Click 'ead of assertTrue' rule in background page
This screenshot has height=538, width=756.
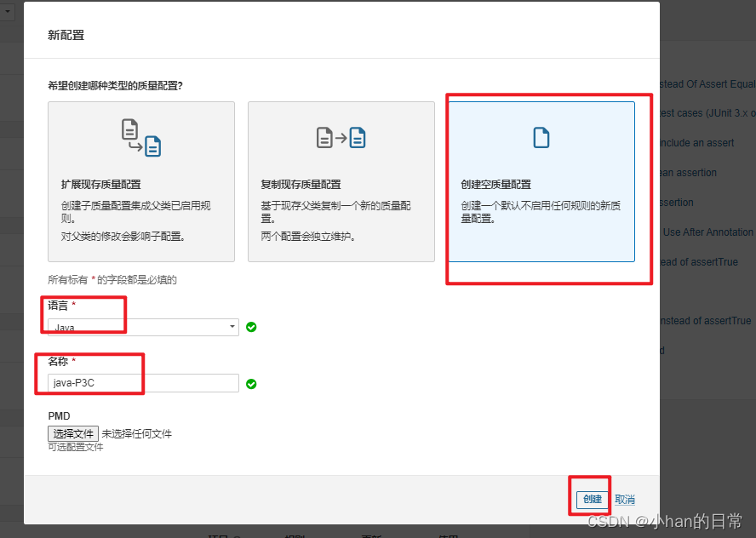699,262
